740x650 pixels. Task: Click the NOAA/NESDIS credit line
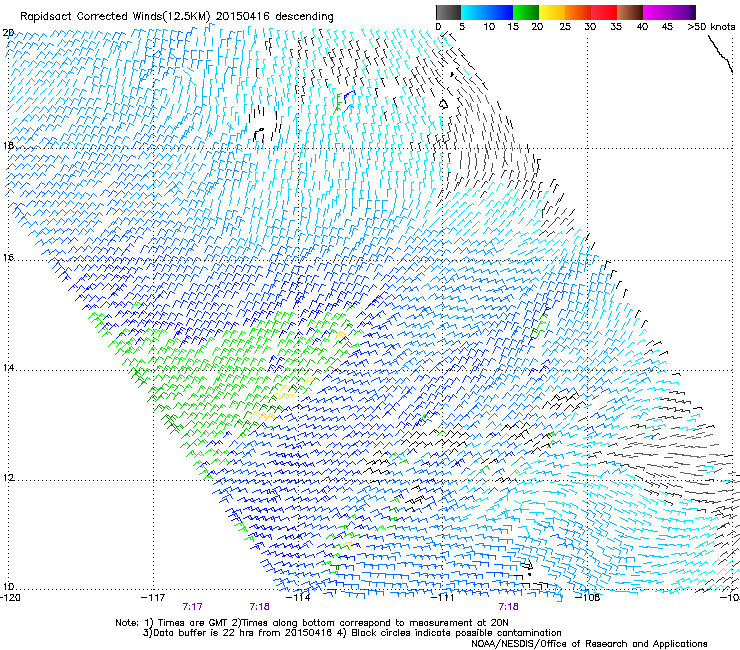coord(589,644)
